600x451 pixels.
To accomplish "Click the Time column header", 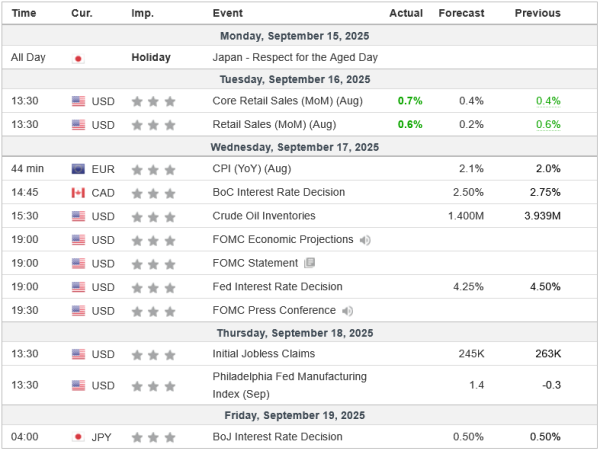I will (x=24, y=13).
